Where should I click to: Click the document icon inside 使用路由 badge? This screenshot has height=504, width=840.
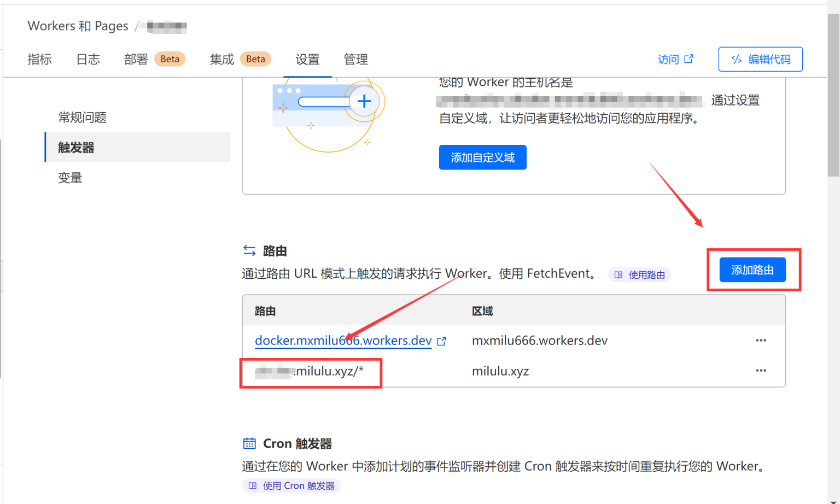(x=618, y=274)
